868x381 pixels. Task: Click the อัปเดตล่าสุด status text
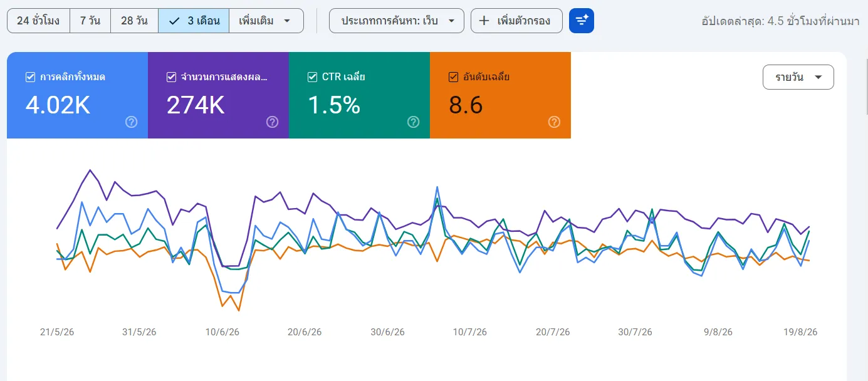pos(780,21)
